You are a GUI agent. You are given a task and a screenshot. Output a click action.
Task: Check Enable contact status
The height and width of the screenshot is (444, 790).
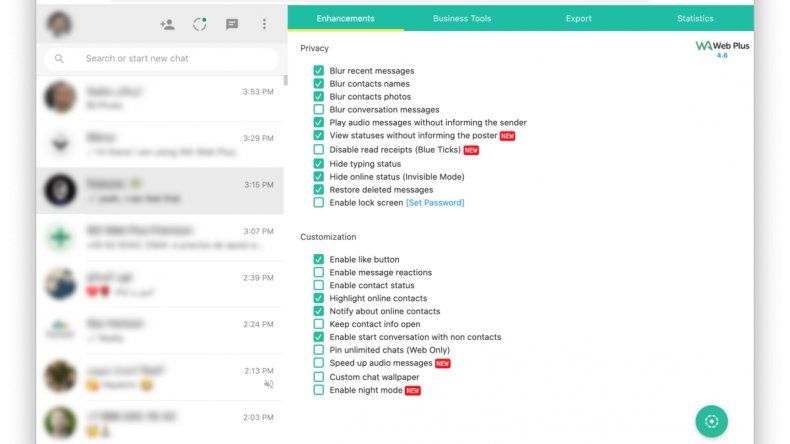pos(318,285)
